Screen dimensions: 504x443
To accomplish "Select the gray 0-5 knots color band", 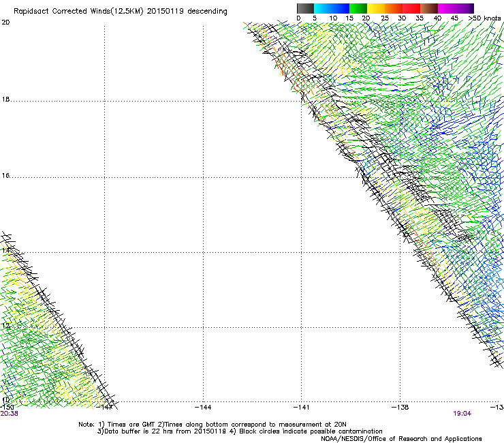I will click(x=305, y=8).
